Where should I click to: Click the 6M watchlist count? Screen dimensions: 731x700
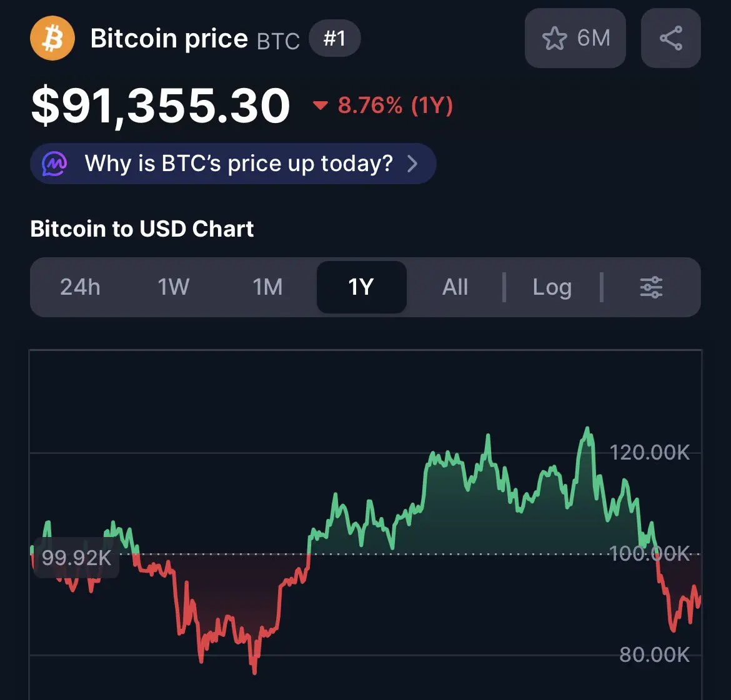(x=594, y=38)
